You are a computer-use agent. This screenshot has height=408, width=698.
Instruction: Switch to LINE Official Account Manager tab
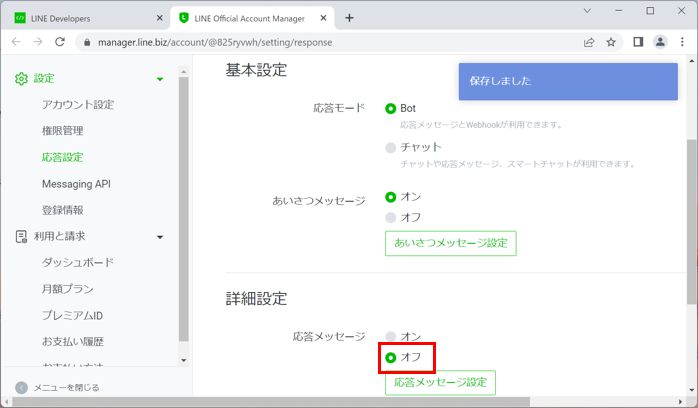click(x=252, y=18)
